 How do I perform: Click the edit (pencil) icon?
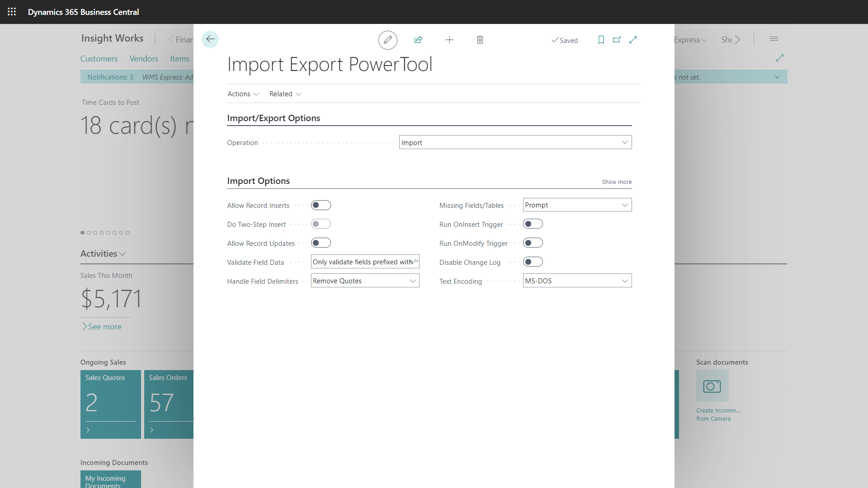[387, 40]
